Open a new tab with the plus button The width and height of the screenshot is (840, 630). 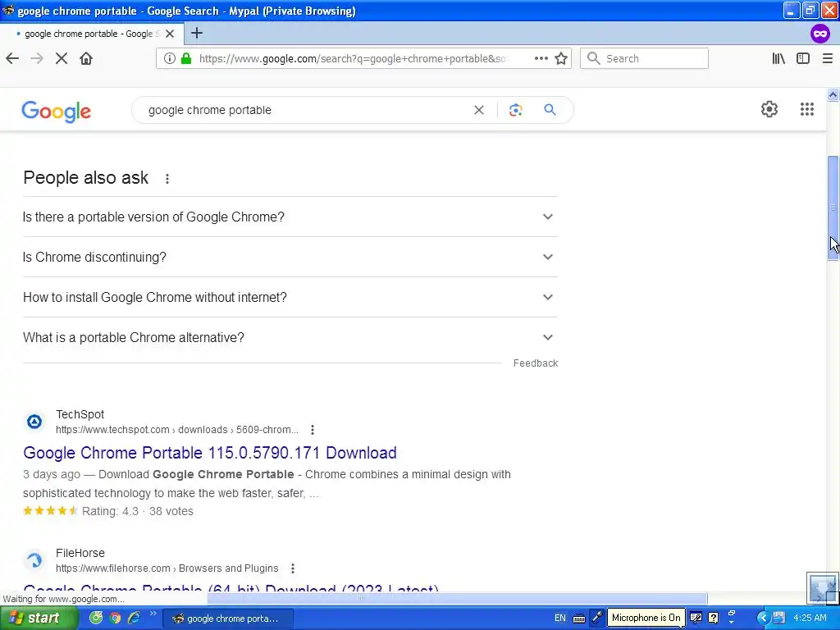pyautogui.click(x=197, y=33)
